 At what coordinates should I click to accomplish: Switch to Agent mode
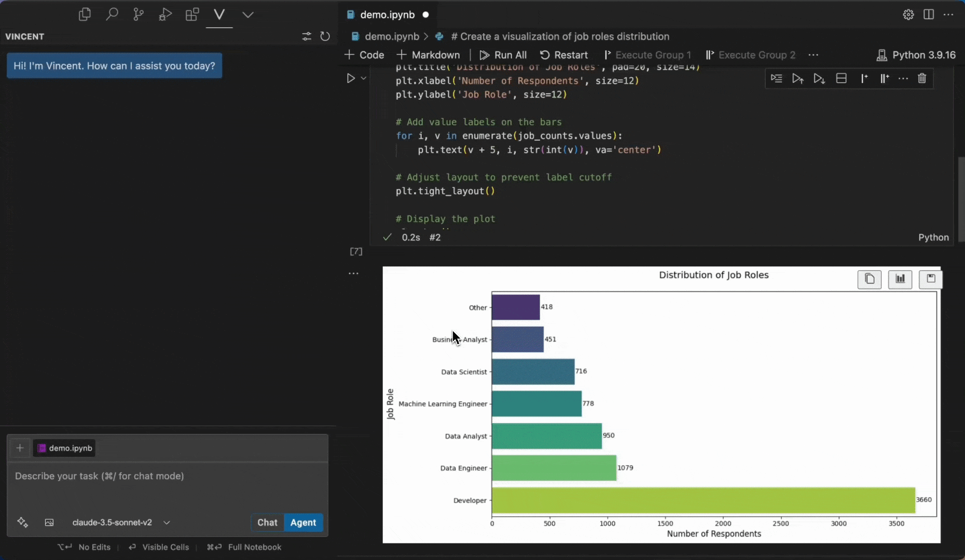pos(303,522)
